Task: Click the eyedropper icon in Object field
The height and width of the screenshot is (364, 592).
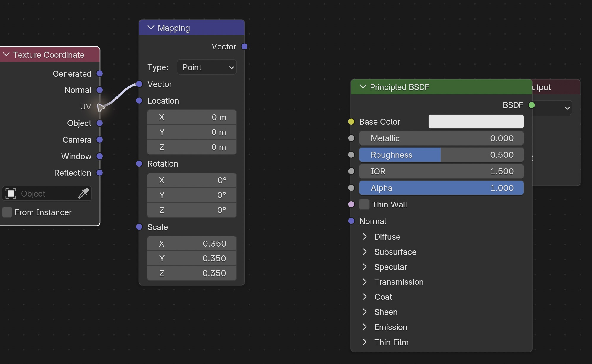Action: (x=83, y=194)
